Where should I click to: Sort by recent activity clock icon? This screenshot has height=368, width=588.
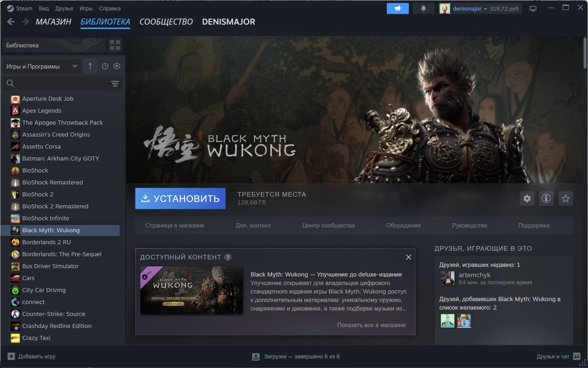pos(105,66)
